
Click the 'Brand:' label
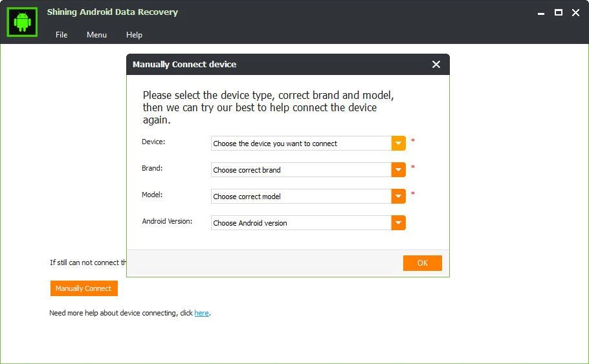click(x=152, y=168)
